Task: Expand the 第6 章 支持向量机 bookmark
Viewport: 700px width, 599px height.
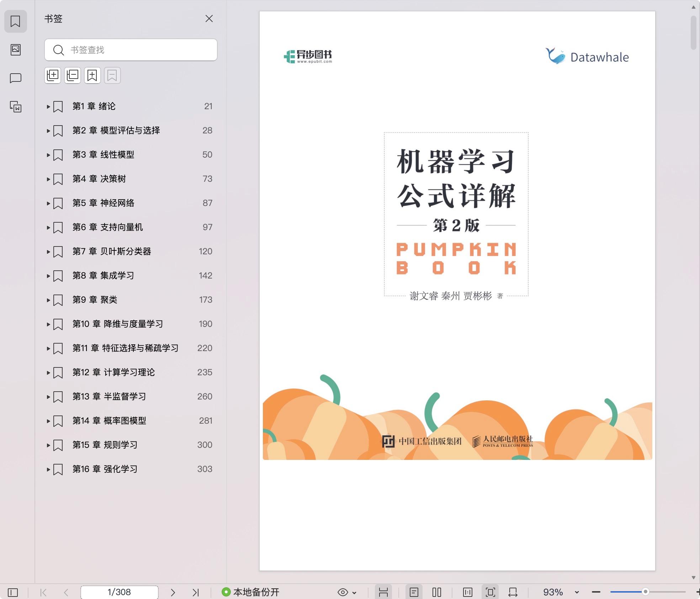Action: (48, 227)
